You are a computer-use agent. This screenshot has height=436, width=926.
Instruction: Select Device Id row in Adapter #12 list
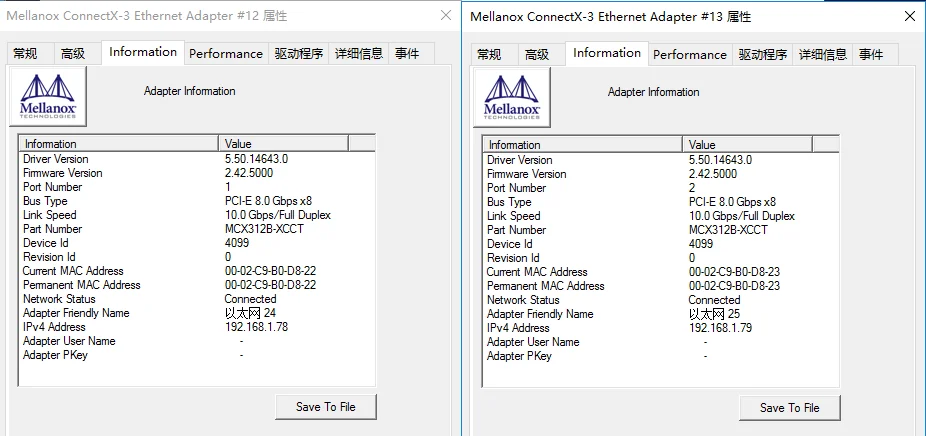(x=197, y=243)
